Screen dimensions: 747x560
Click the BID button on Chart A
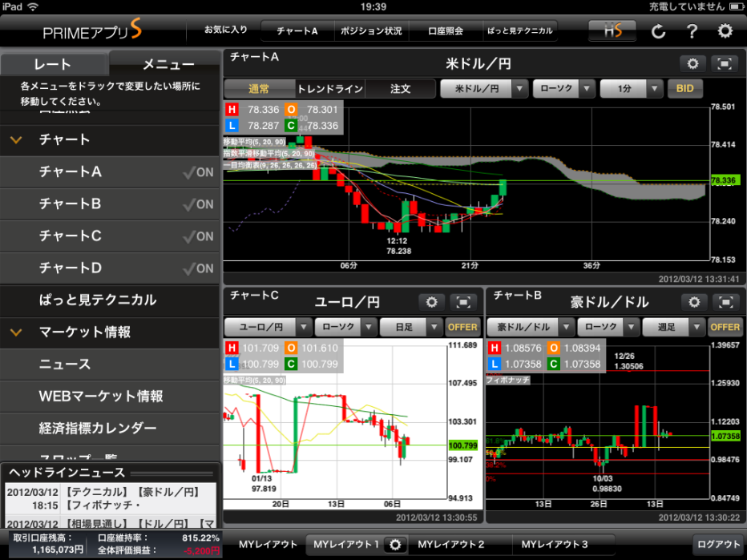[x=685, y=89]
